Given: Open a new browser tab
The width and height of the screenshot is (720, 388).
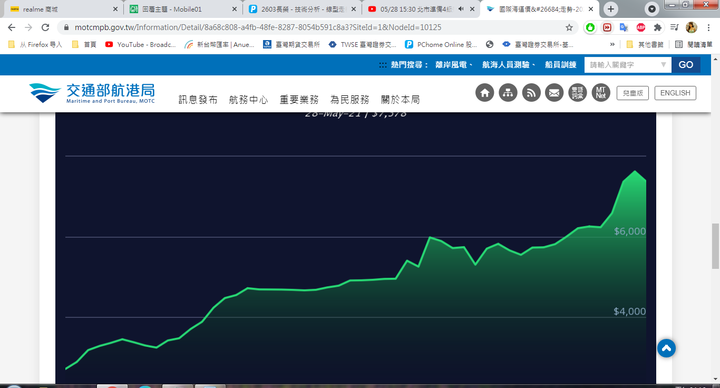Looking at the screenshot, I should click(x=611, y=9).
